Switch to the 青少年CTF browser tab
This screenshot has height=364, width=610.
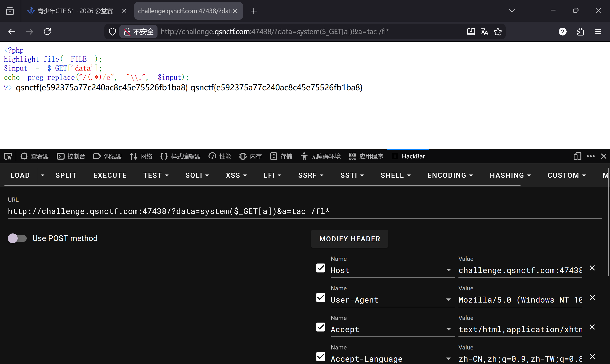(x=75, y=11)
